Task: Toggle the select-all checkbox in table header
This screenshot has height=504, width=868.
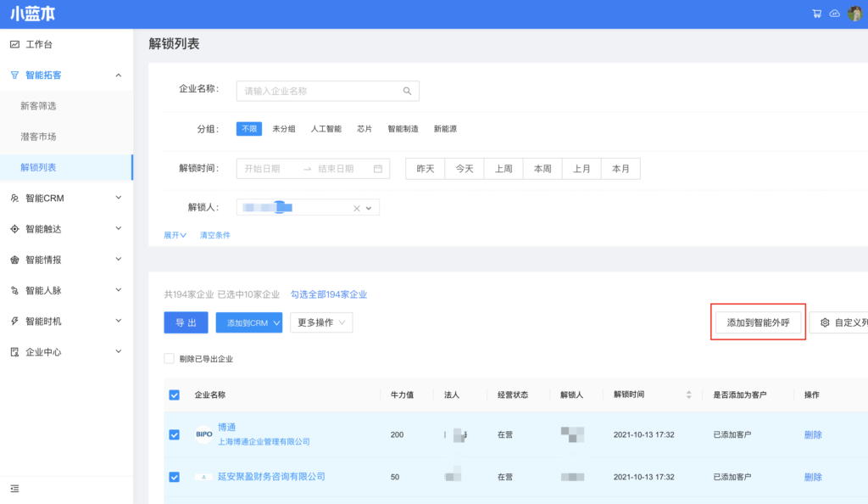Action: 175,395
